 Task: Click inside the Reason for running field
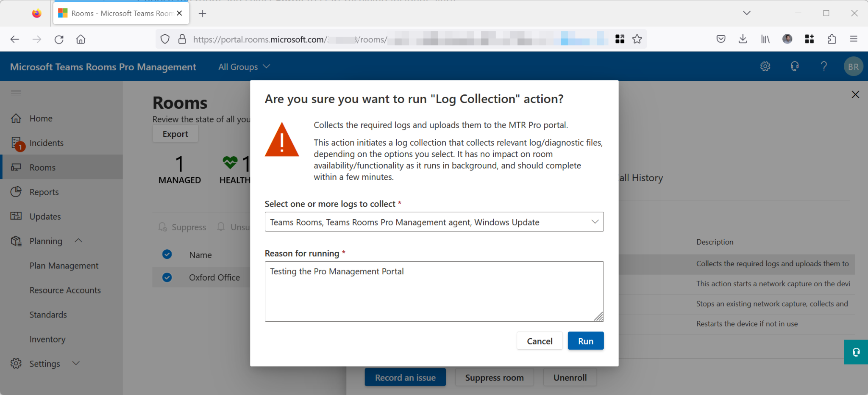(x=434, y=291)
